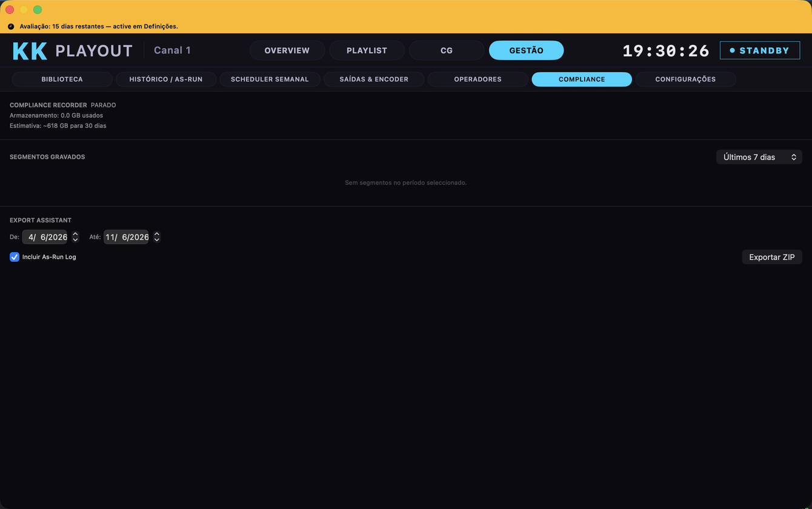Click the Exportar ZIP button

pos(772,257)
